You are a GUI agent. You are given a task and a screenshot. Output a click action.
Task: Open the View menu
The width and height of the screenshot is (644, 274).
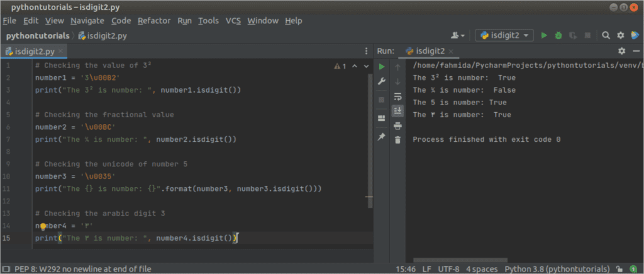(x=55, y=21)
